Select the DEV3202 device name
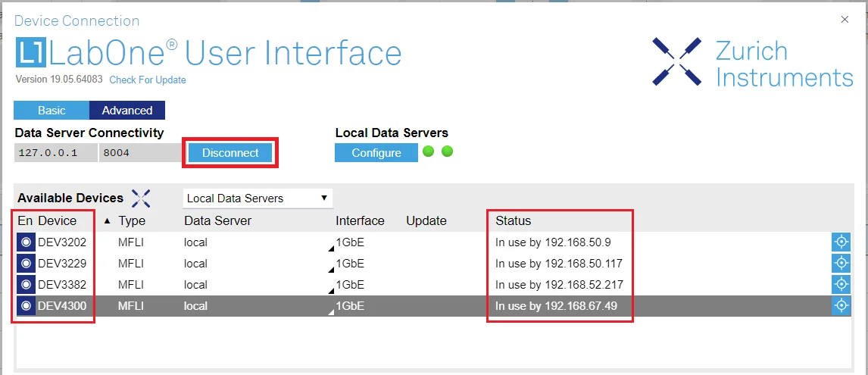The width and height of the screenshot is (868, 375). click(x=62, y=242)
